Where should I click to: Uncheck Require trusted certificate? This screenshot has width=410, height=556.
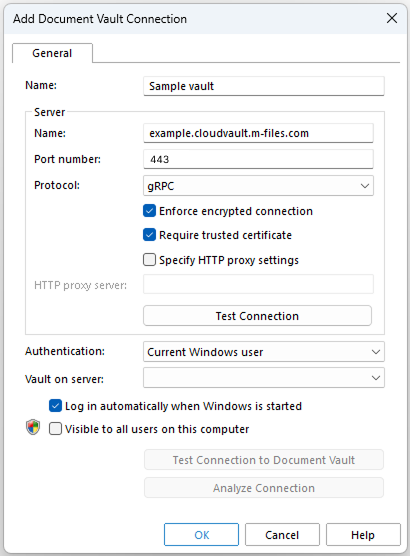[x=149, y=235]
